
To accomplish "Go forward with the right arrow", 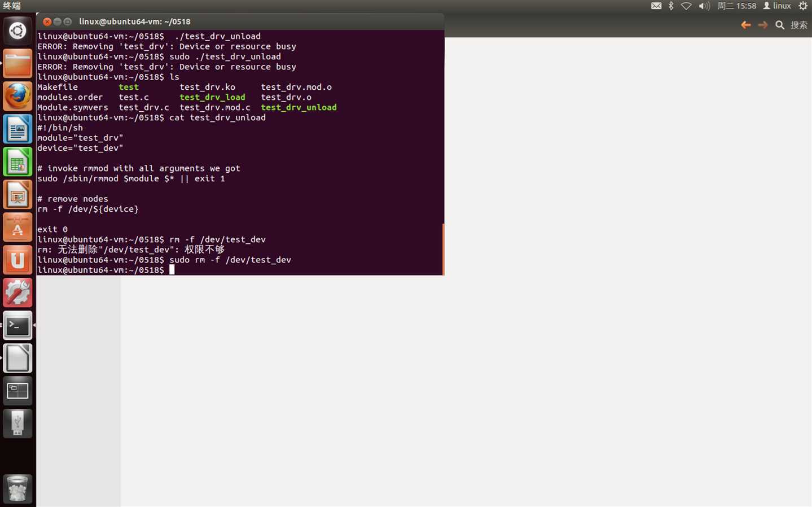I will click(763, 25).
